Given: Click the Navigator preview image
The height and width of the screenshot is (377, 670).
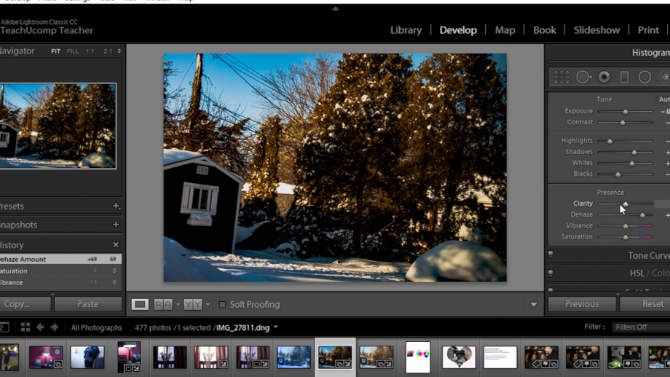Looking at the screenshot, I should (x=58, y=126).
